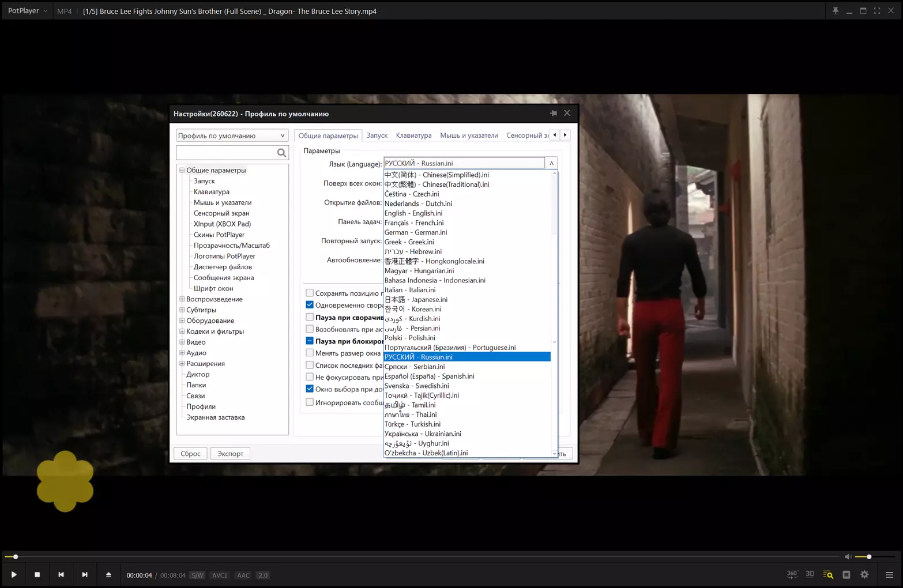This screenshot has width=903, height=588.
Task: Jump to the previous track
Action: tap(61, 575)
